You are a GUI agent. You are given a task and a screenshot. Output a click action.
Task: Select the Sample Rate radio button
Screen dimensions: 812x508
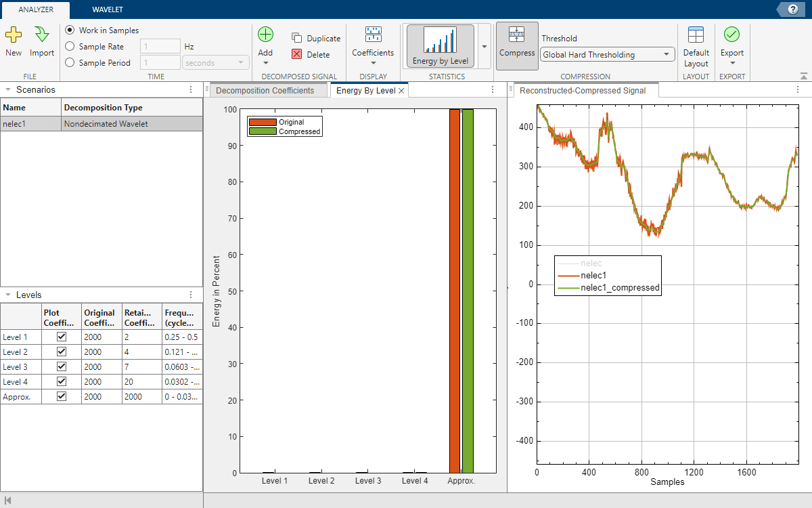point(70,47)
